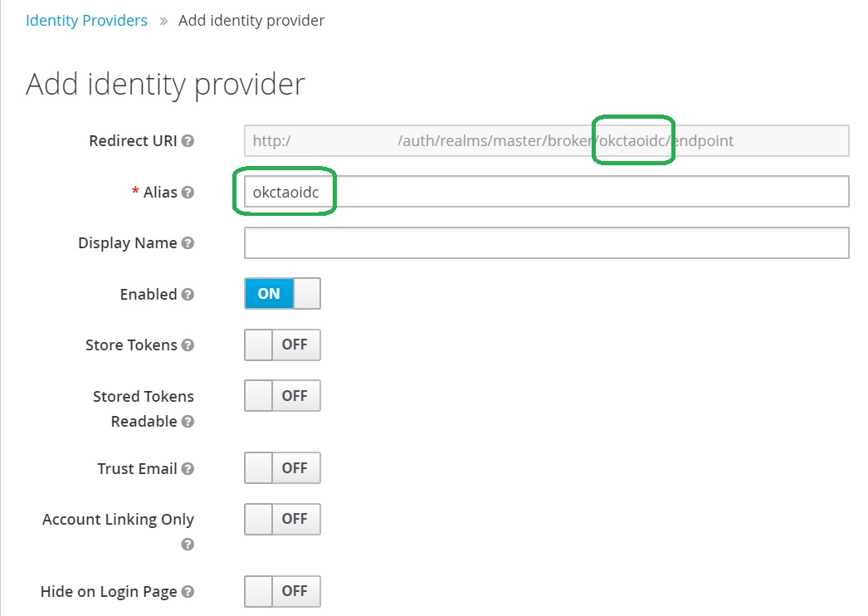Click the Enabled help question icon

(x=188, y=295)
